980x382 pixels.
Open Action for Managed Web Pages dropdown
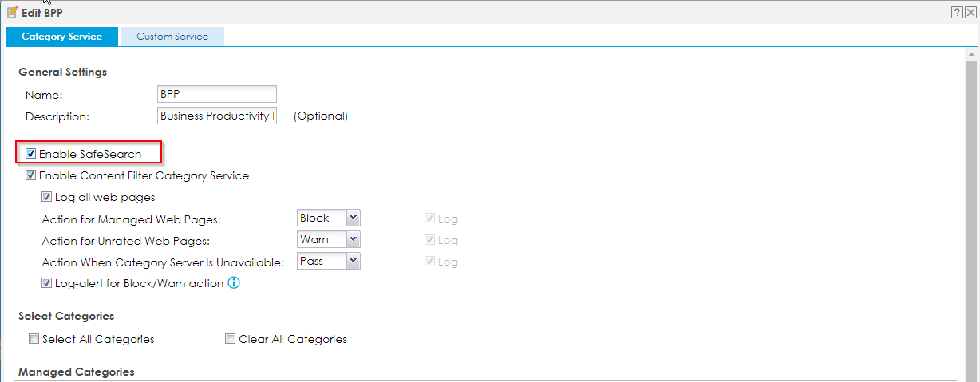329,218
